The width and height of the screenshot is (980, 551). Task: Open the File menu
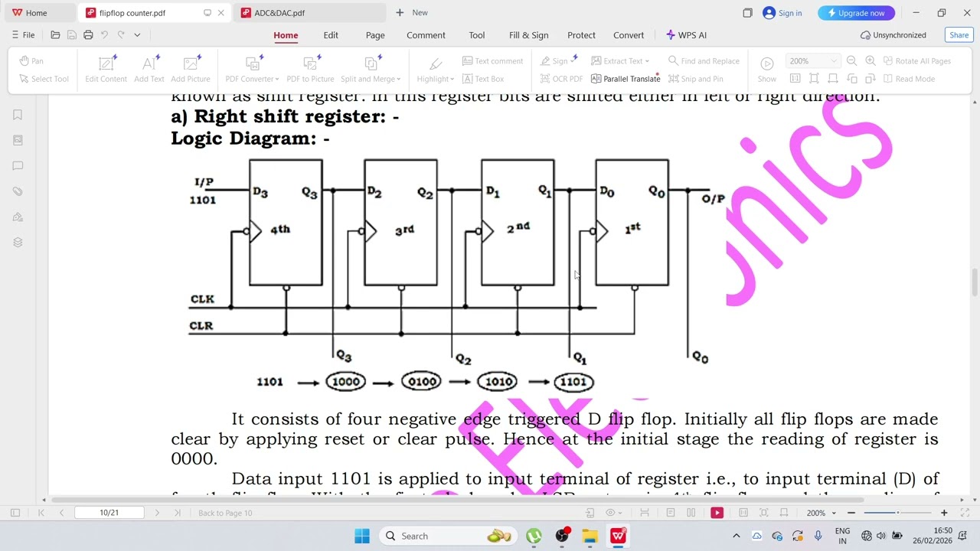[x=23, y=35]
